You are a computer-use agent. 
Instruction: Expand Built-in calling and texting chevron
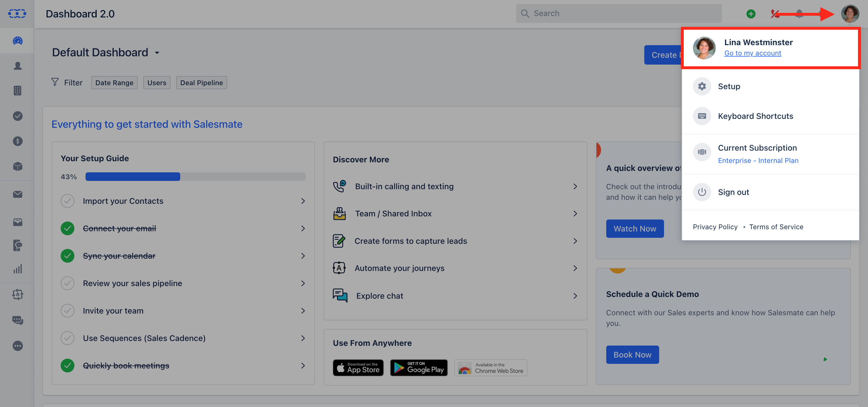coord(575,187)
